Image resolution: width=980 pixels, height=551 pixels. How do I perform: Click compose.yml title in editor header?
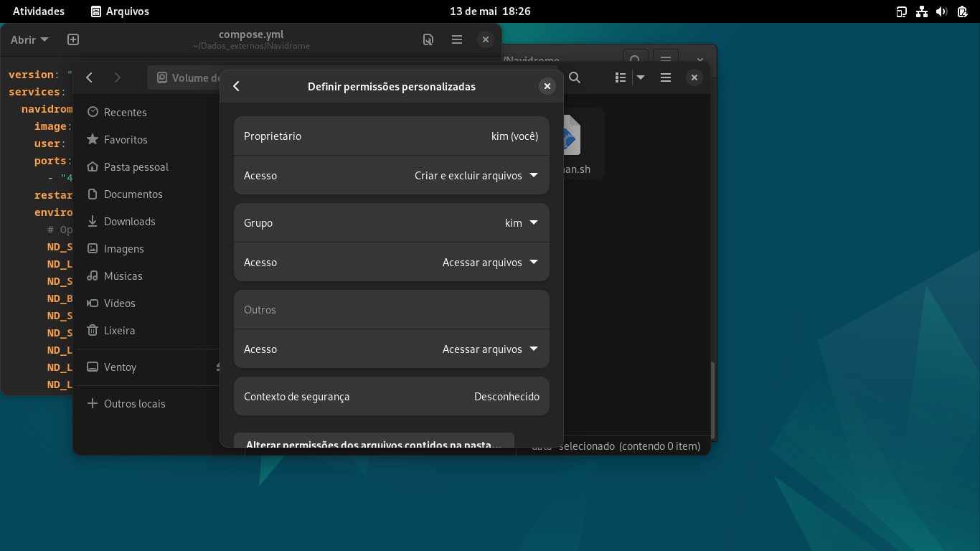click(251, 34)
